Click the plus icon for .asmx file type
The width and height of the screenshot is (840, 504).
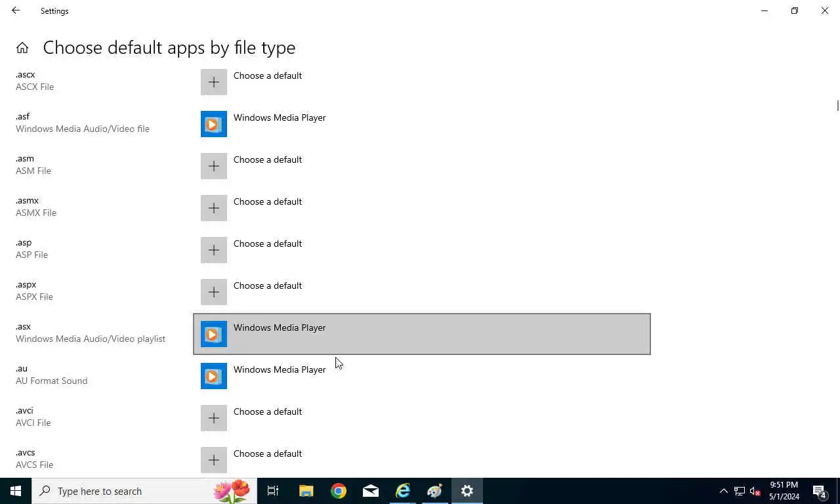click(x=214, y=208)
